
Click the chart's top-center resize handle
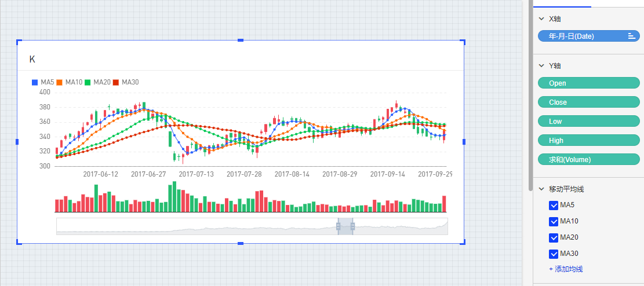[241, 40]
